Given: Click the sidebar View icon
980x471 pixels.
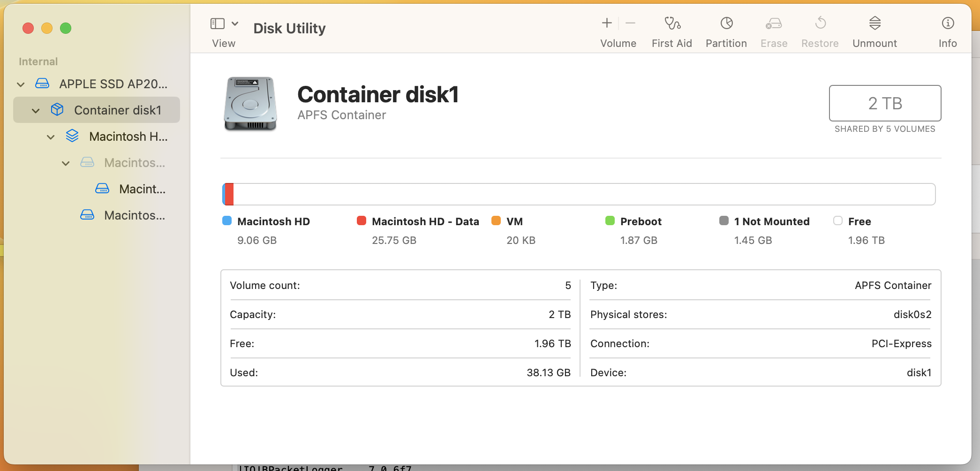Looking at the screenshot, I should 218,23.
